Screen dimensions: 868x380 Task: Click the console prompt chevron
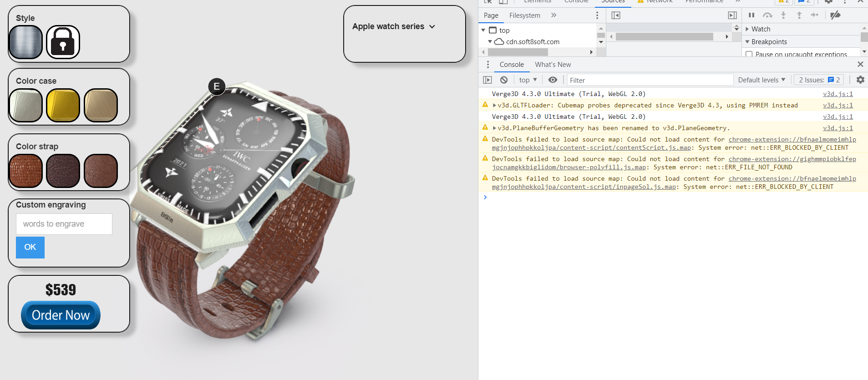point(485,197)
